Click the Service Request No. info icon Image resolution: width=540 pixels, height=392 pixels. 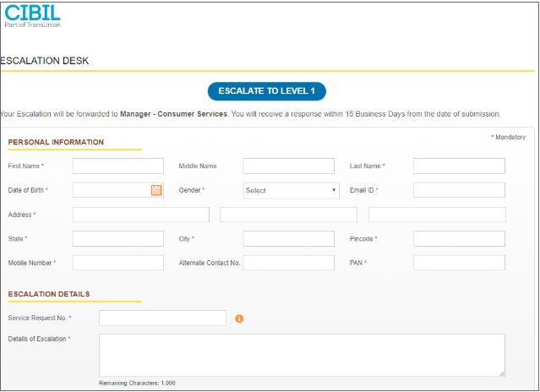click(239, 318)
